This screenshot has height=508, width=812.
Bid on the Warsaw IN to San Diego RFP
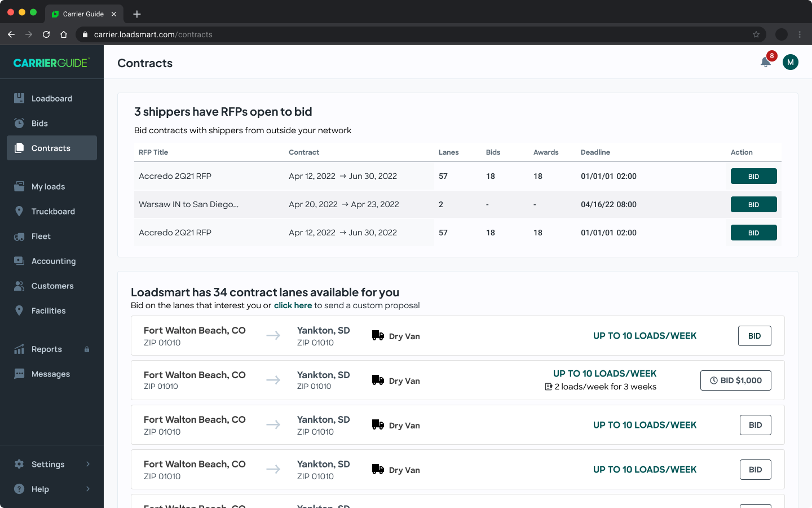(x=753, y=204)
